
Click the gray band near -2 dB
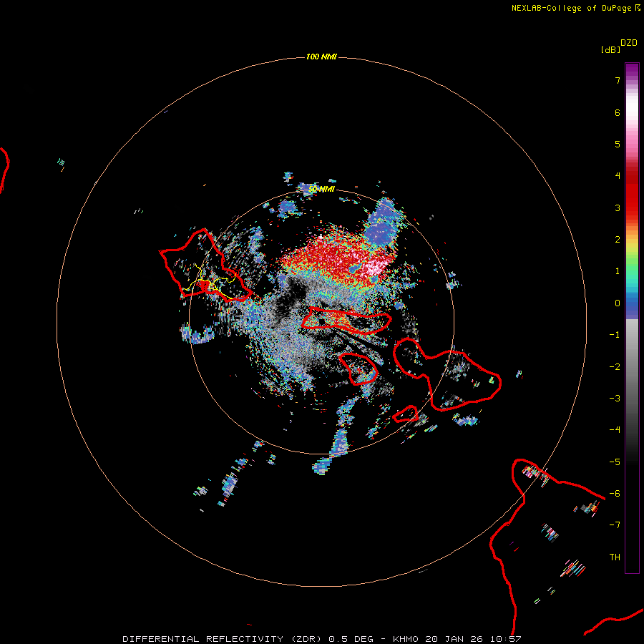(x=632, y=367)
